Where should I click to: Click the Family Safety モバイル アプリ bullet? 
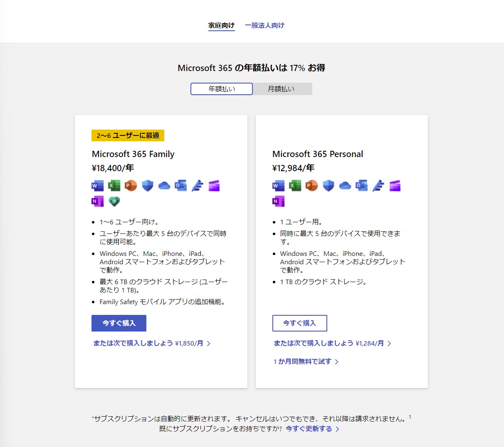pyautogui.click(x=164, y=302)
